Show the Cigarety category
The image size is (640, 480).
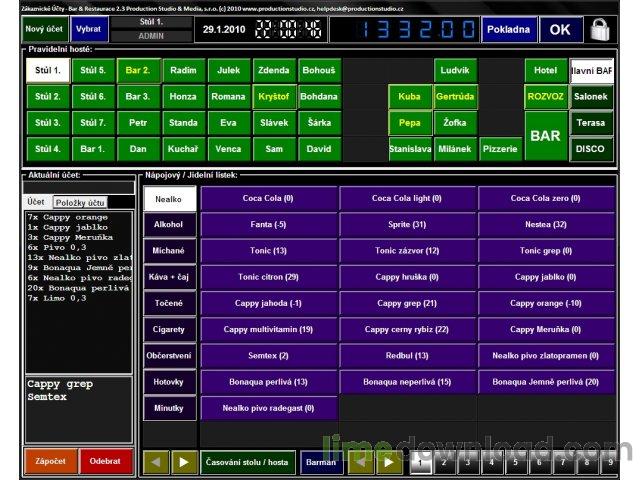pyautogui.click(x=168, y=329)
